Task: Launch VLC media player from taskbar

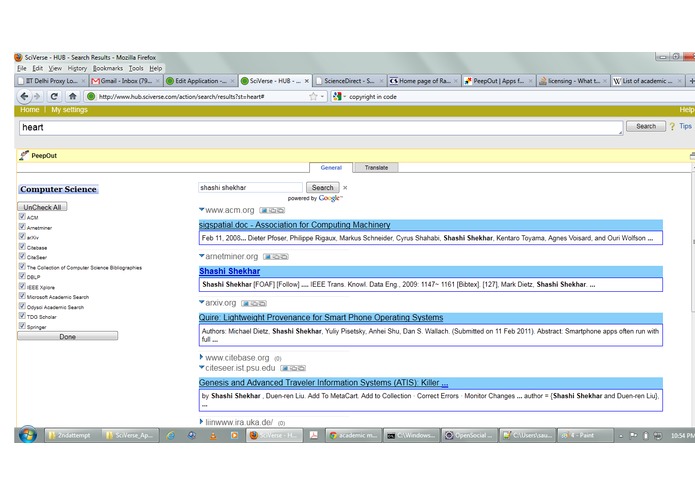Action: (x=213, y=436)
